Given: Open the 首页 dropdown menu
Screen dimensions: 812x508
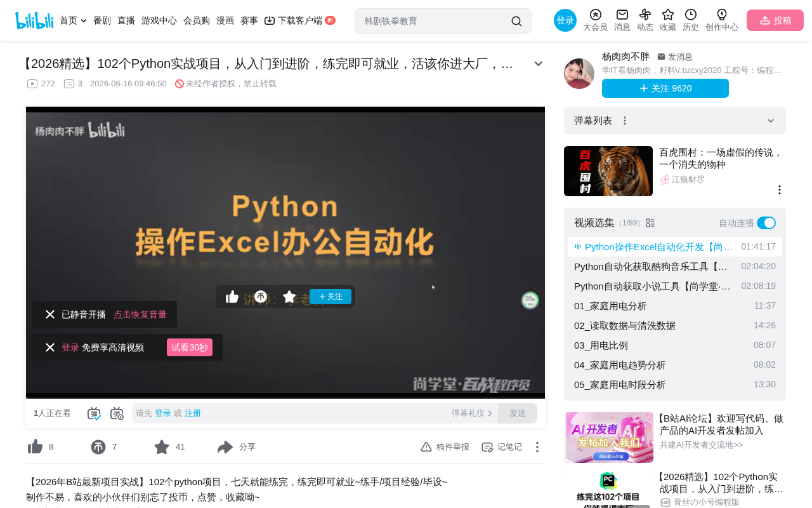Looking at the screenshot, I should click(x=73, y=20).
